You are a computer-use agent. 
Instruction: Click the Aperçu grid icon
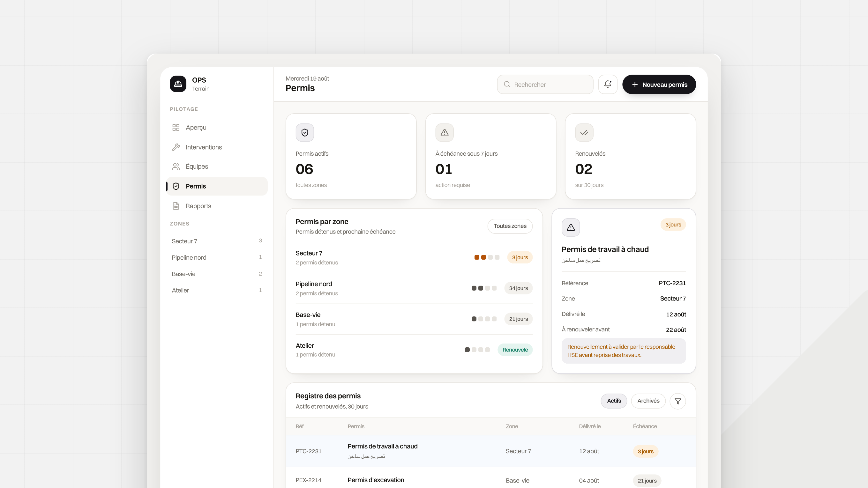[x=176, y=127]
